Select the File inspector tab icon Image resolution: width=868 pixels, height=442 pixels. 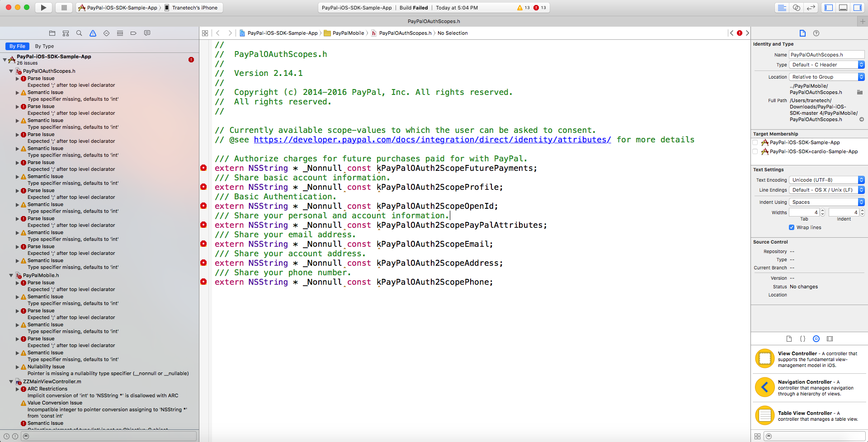[x=802, y=33]
